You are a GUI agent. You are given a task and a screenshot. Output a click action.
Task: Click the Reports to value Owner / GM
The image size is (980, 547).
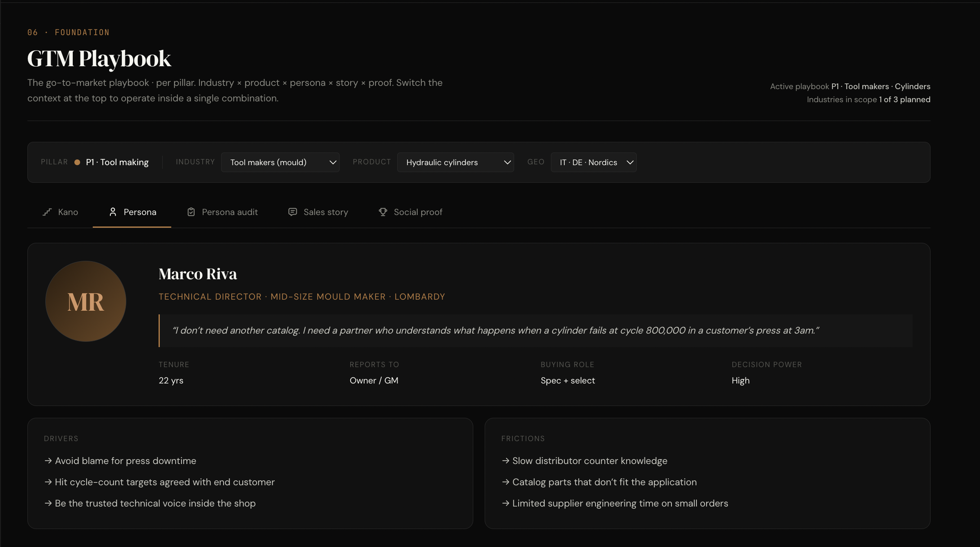374,381
